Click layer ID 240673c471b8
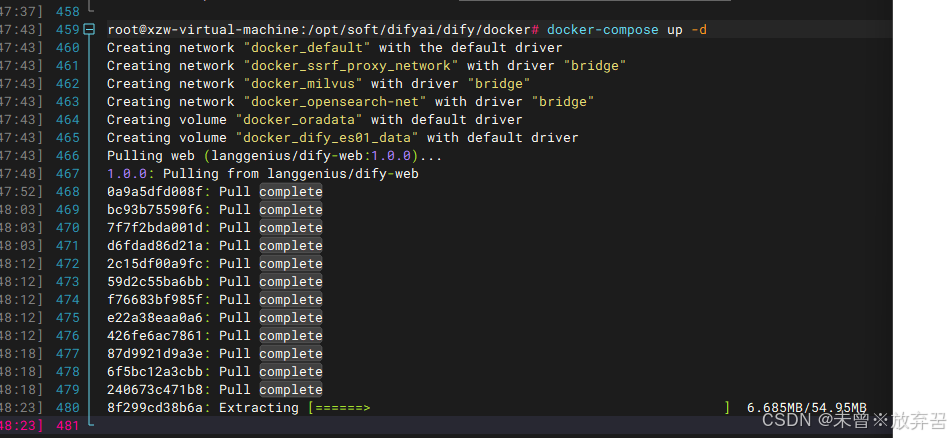951x438 pixels. [x=155, y=389]
